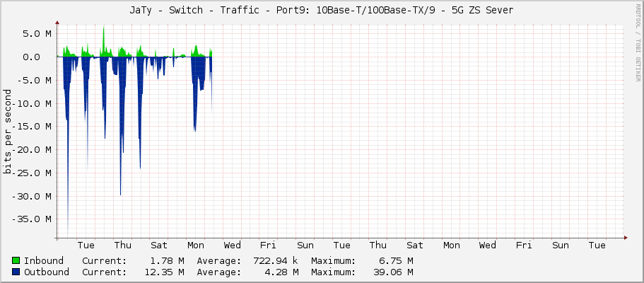Image resolution: width=644 pixels, height=283 pixels.
Task: Click Outbound average value 4.28 M
Action: [x=281, y=272]
